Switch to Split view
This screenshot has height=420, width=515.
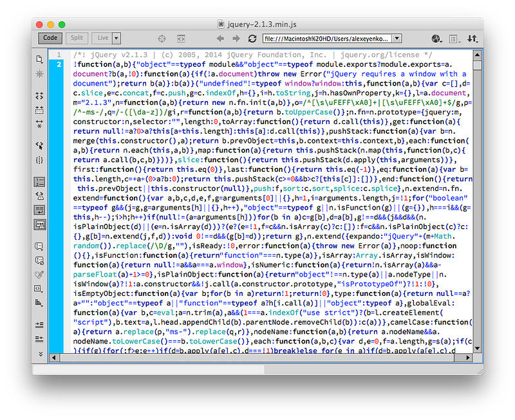77,38
